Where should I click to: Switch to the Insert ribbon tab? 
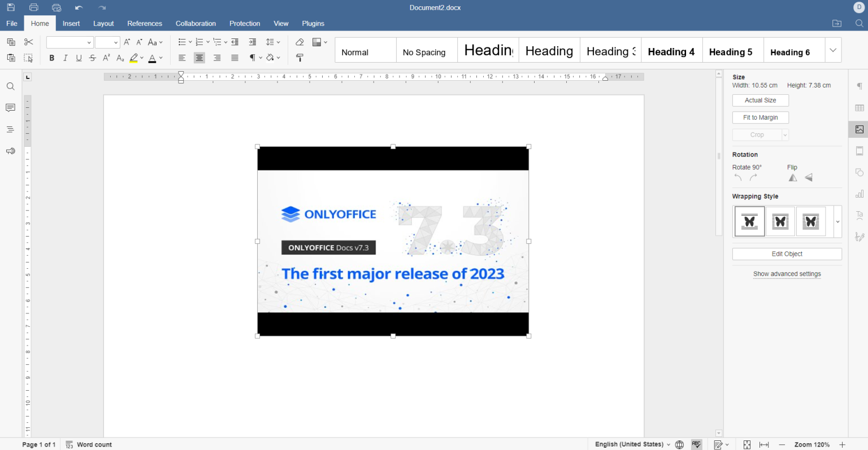pos(71,23)
